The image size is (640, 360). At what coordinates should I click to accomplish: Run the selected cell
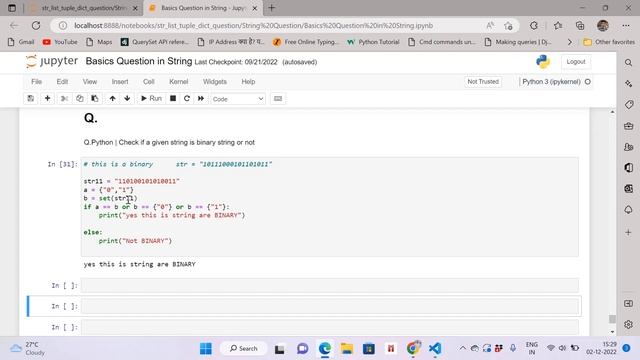[151, 99]
